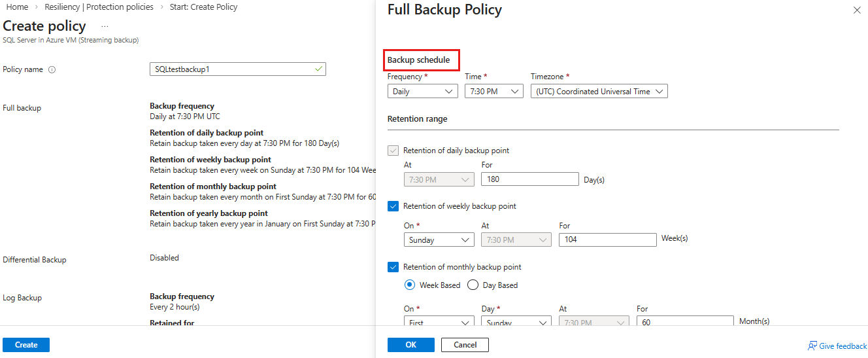Image resolution: width=868 pixels, height=358 pixels.
Task: Select the Week Based radio option
Action: (410, 285)
